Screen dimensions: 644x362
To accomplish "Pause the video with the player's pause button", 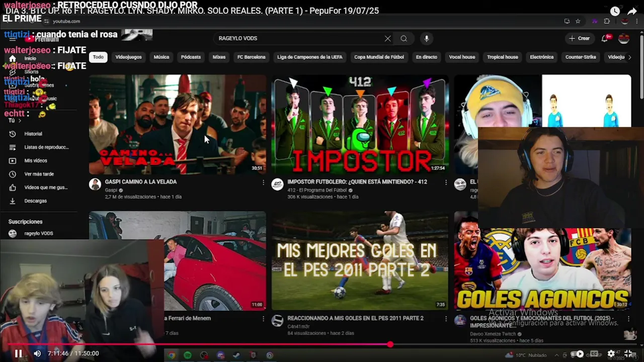I will click(x=18, y=353).
